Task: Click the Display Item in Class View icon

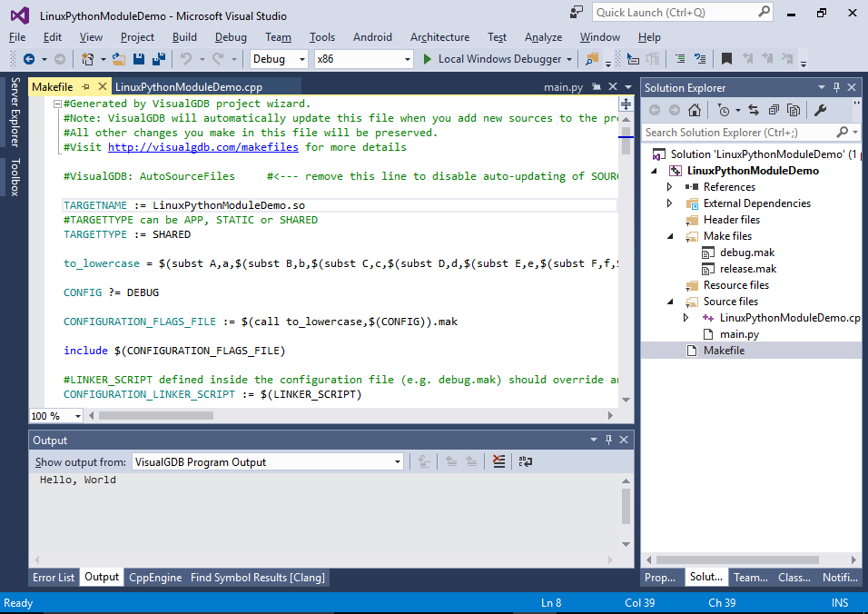Action: 633,59
